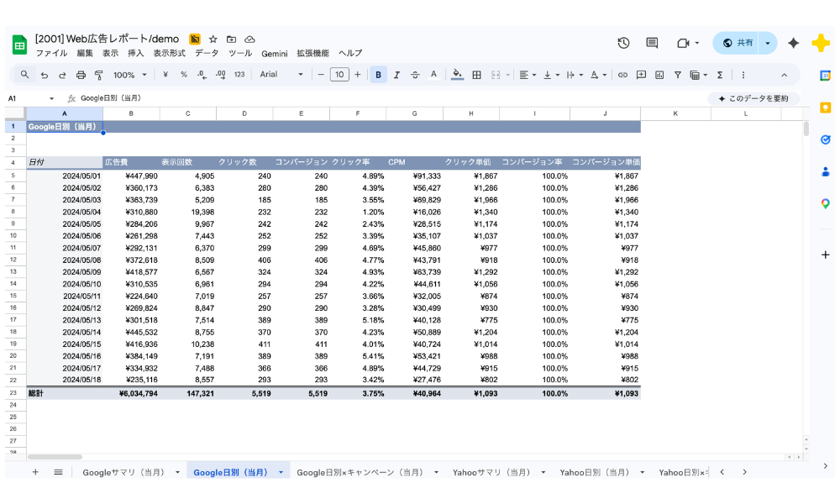
Task: Click the borders grid icon
Action: click(476, 75)
